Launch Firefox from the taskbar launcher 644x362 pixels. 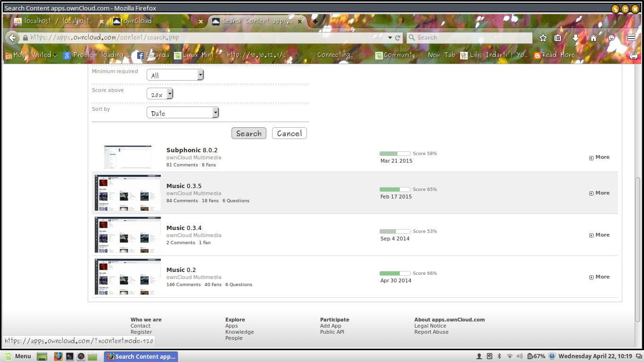point(58,356)
